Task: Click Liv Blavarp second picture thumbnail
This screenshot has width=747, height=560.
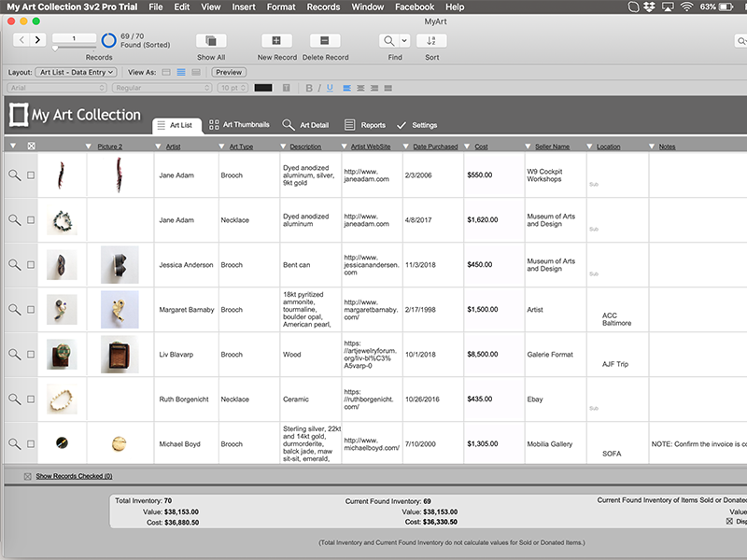Action: click(x=120, y=355)
